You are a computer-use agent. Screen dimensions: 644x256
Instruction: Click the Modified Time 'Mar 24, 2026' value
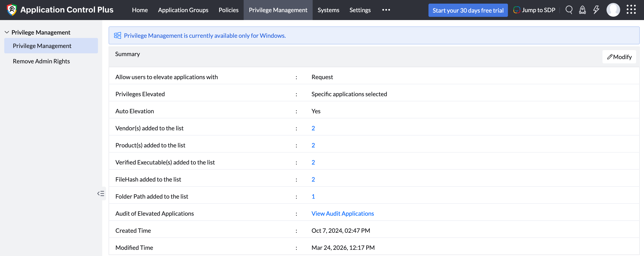click(x=343, y=247)
